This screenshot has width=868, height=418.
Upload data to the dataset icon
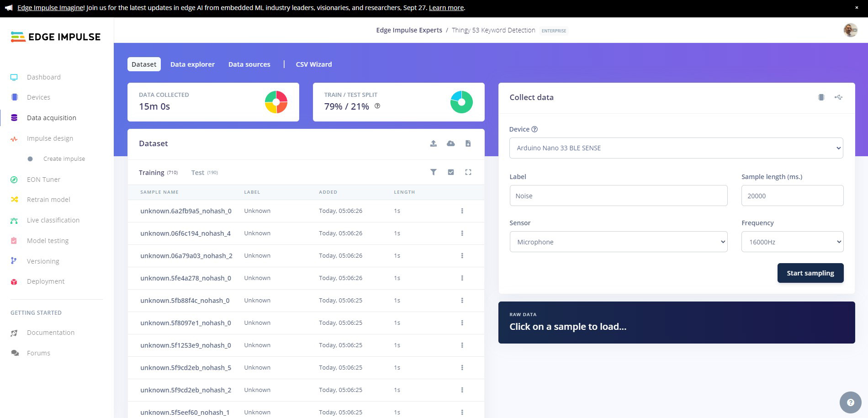click(x=434, y=143)
